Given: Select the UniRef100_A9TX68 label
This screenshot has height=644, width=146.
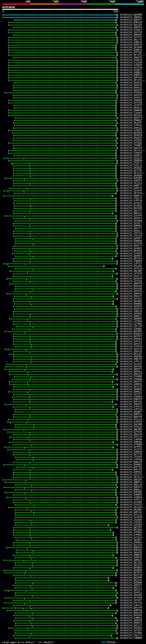Looking at the screenshot, I should click(131, 103).
